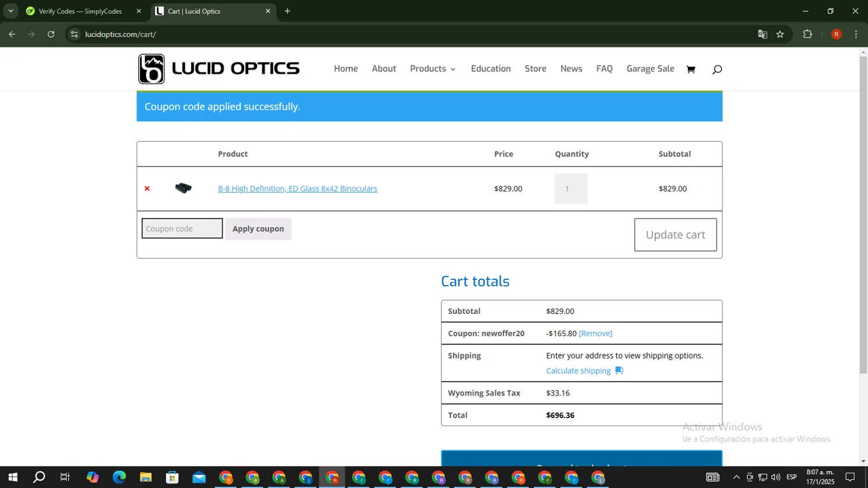Click the Calculate shipping link
Image resolution: width=868 pixels, height=488 pixels.
[579, 371]
